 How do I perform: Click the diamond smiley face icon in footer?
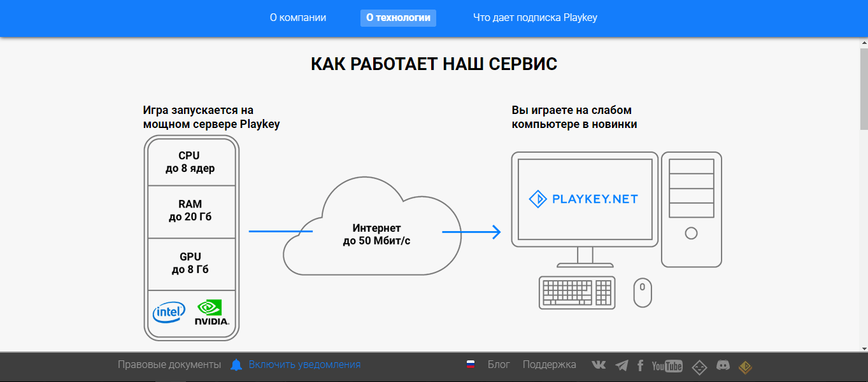(700, 367)
